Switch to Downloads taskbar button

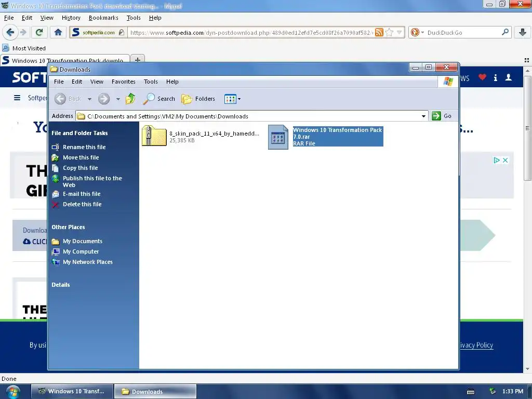(x=155, y=392)
